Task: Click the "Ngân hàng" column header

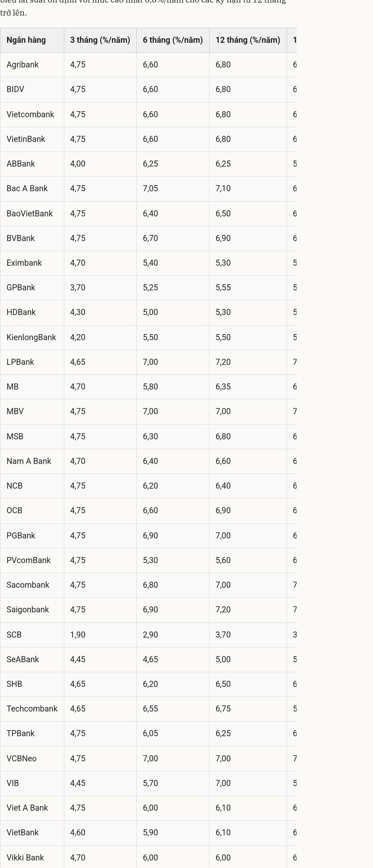Action: (32, 40)
